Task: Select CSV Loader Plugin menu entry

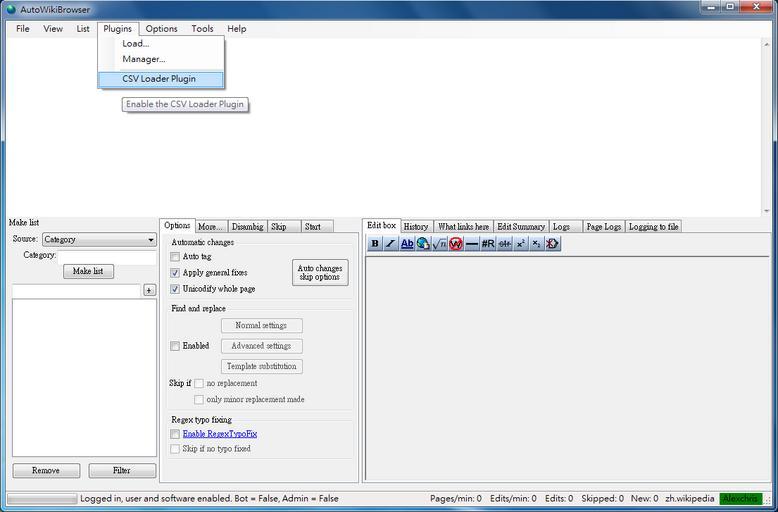Action: coord(159,79)
